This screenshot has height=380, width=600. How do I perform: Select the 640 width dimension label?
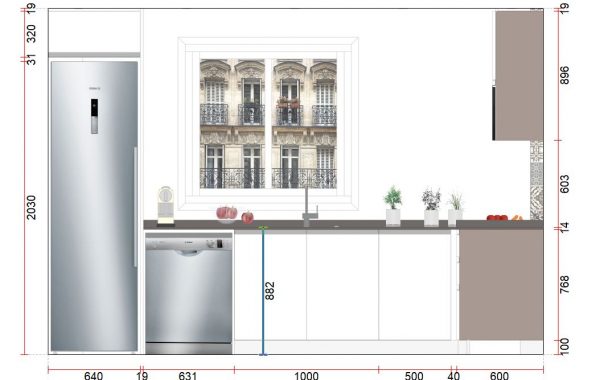93,375
